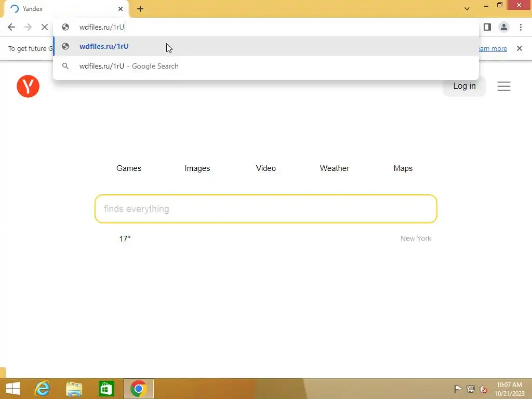This screenshot has height=399, width=532.
Task: Select the Yandex tab
Action: pos(66,9)
